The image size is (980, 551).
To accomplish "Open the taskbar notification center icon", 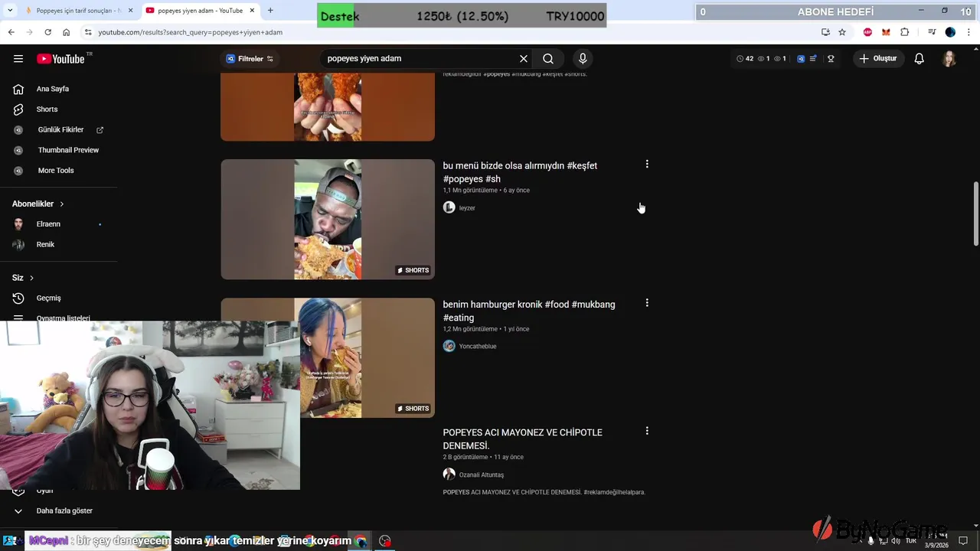I will coord(963,541).
